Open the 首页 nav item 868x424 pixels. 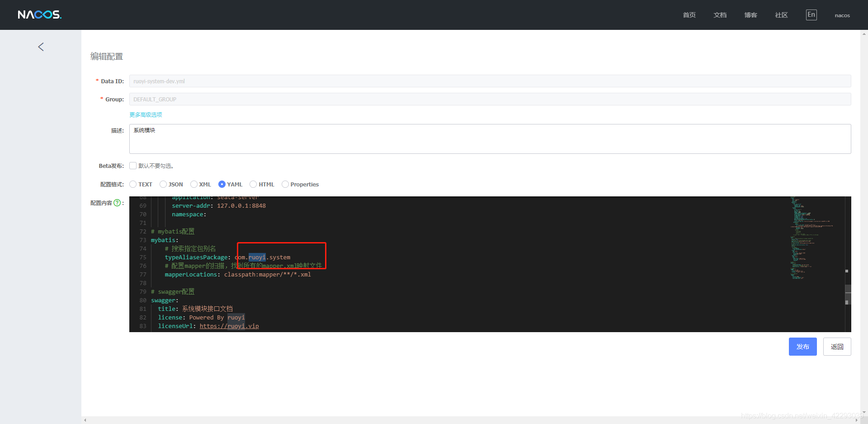pos(689,15)
